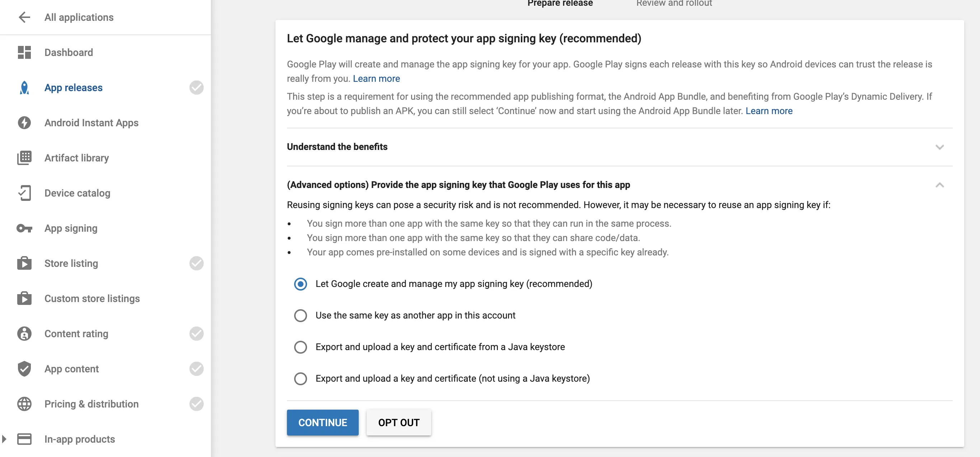Viewport: 980px width, 457px height.
Task: Collapse the Advanced options section
Action: pyautogui.click(x=939, y=185)
